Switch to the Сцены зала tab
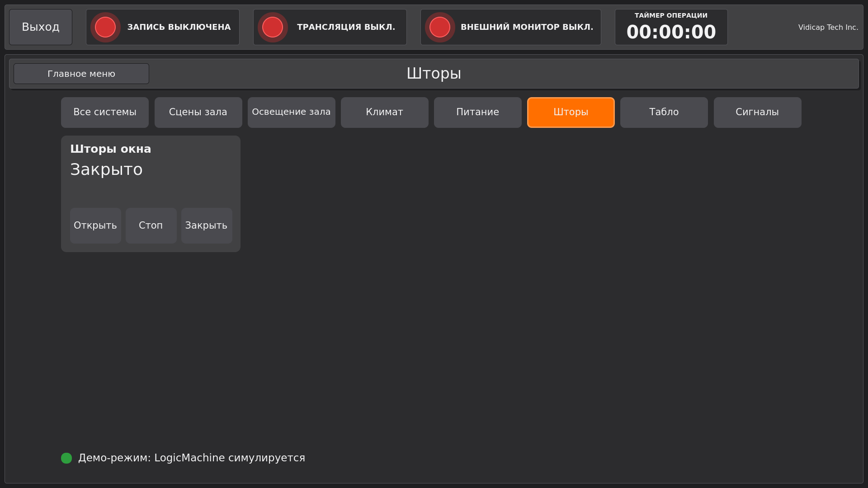868x488 pixels. pyautogui.click(x=198, y=113)
